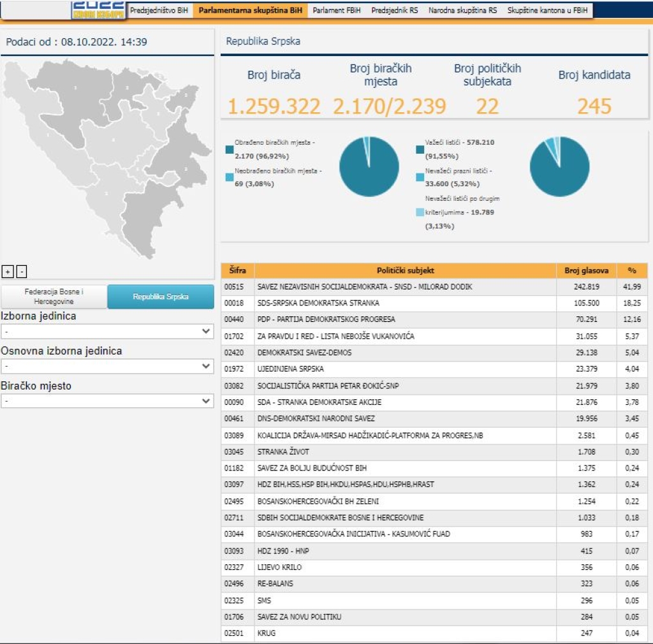Click the Nevažeći prazni listići legend square

point(420,177)
